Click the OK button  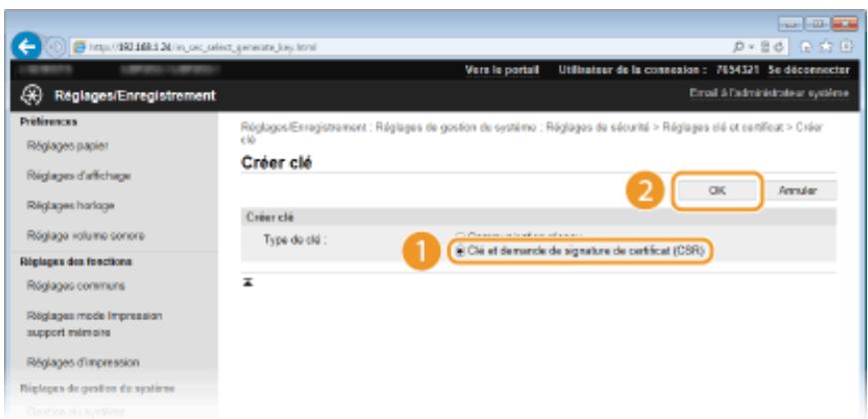point(716,190)
